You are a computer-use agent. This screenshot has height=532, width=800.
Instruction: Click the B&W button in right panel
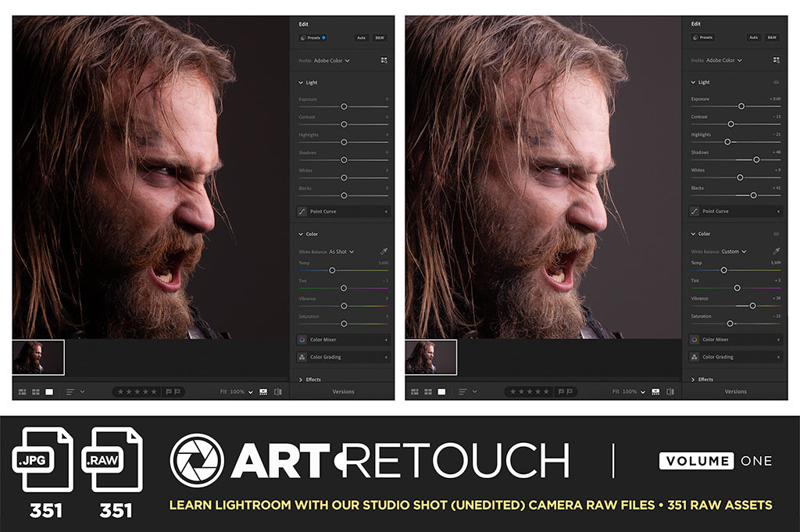[x=772, y=37]
